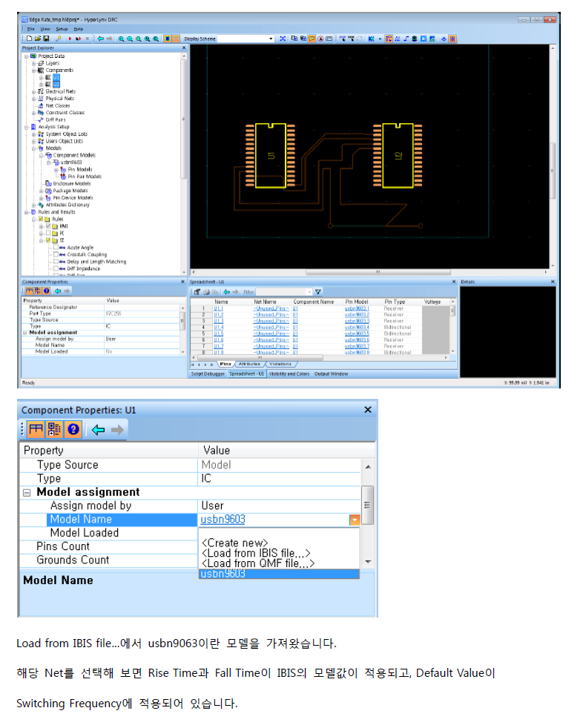Open the Setup menu
The image size is (583, 728).
pos(62,28)
